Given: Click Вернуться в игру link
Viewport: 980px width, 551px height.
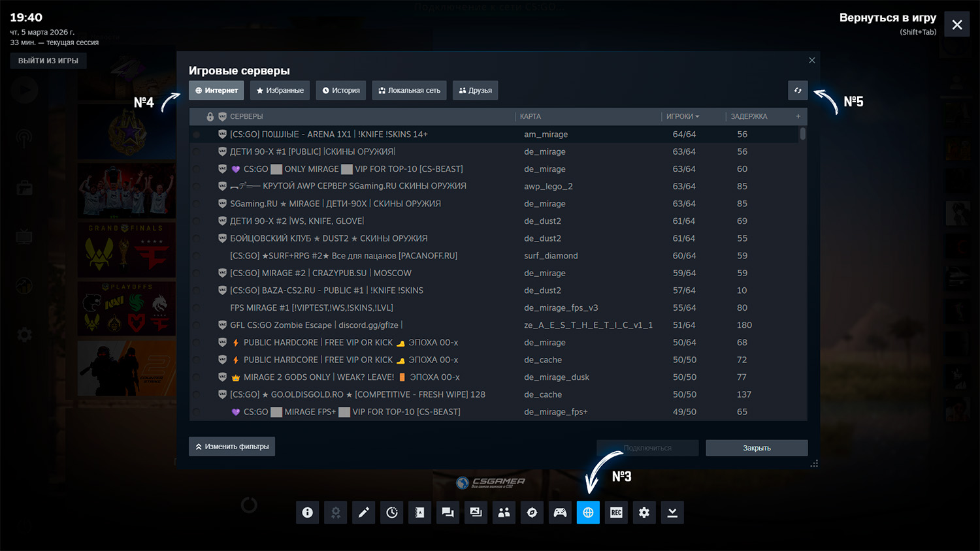Looking at the screenshot, I should [887, 18].
